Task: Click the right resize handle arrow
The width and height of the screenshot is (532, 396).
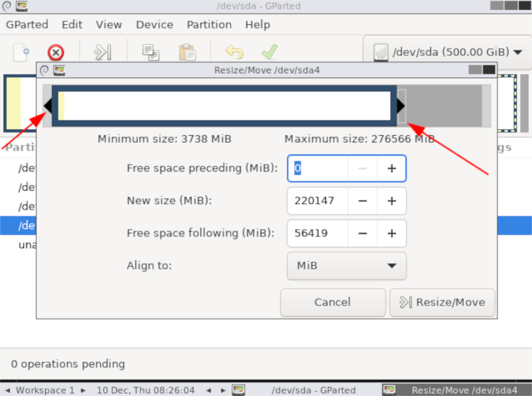Action: [x=401, y=106]
